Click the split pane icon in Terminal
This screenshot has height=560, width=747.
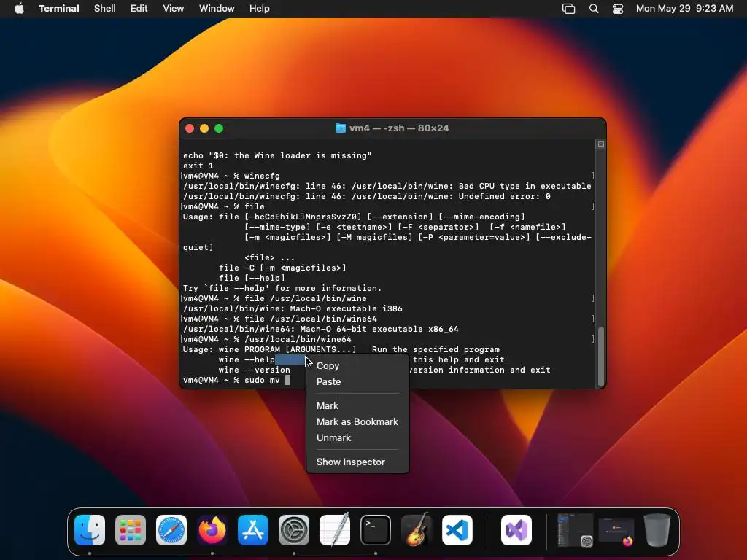point(601,144)
